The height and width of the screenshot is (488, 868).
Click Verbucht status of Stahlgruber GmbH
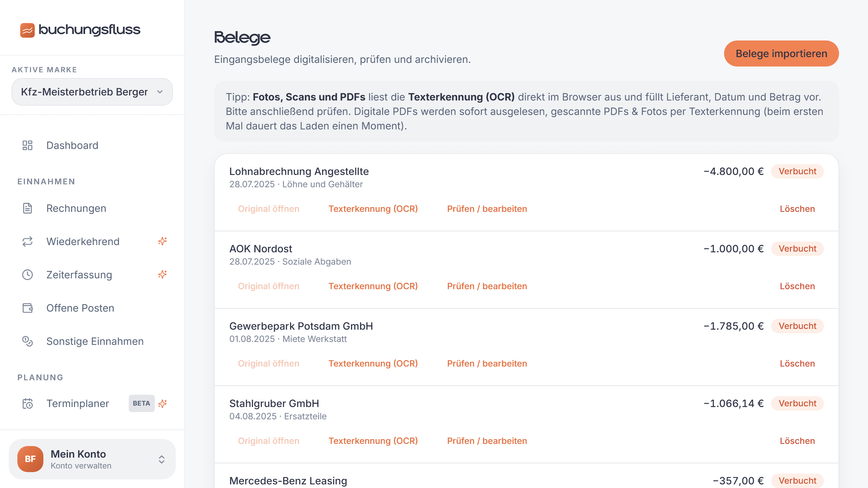(797, 403)
